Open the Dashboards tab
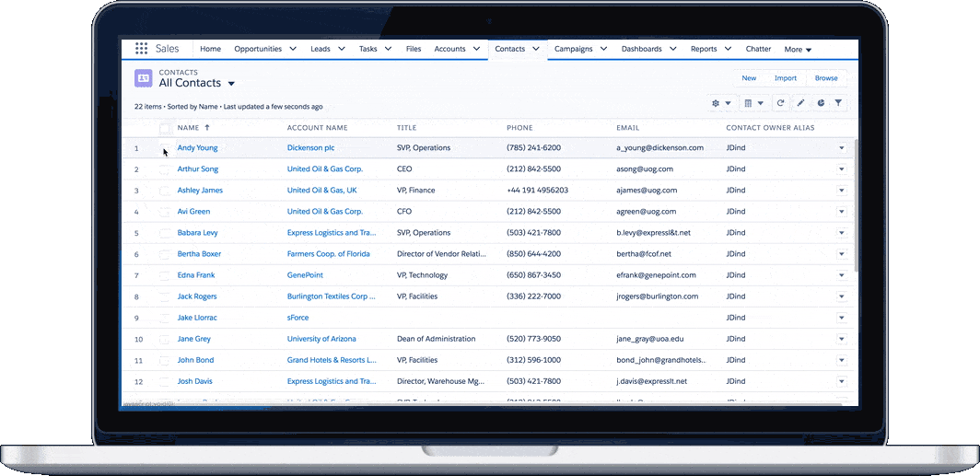Image resolution: width=980 pixels, height=476 pixels. coord(641,49)
